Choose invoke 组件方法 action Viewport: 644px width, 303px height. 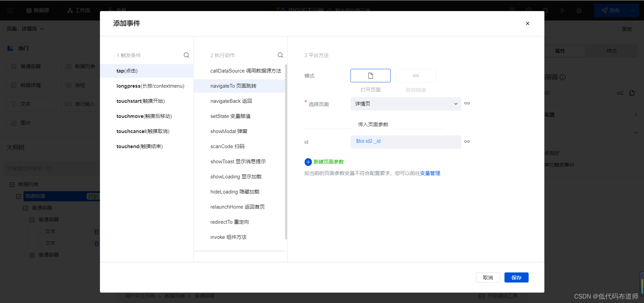[239, 237]
